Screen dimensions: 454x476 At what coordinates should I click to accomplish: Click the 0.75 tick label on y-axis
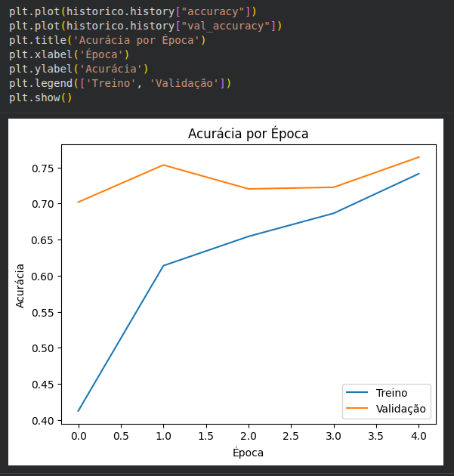click(42, 168)
